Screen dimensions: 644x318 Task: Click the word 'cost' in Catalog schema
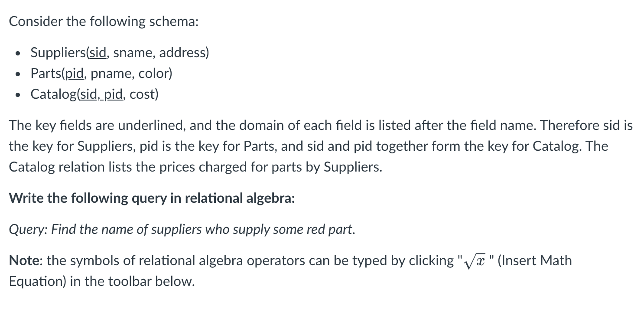[142, 94]
